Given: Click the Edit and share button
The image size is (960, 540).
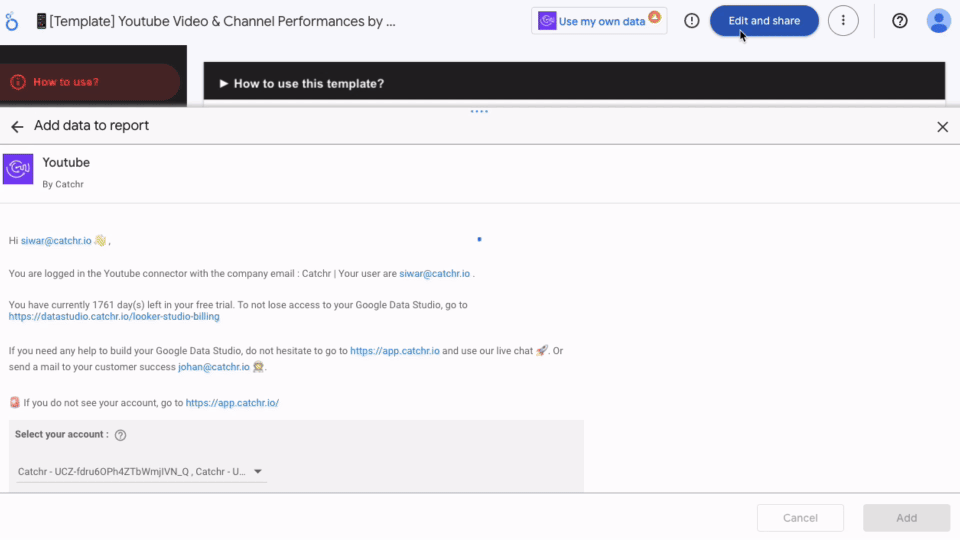Looking at the screenshot, I should [x=764, y=21].
